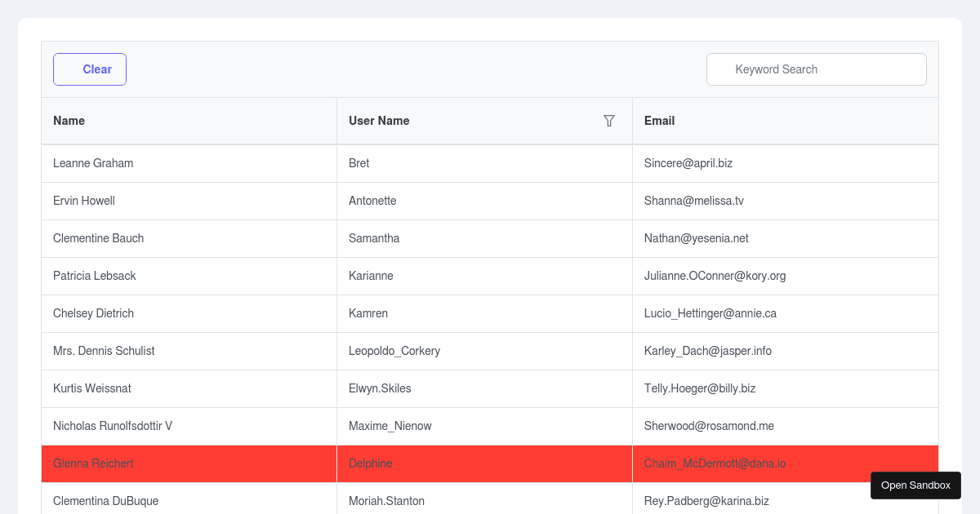Click the Name column header

69,121
